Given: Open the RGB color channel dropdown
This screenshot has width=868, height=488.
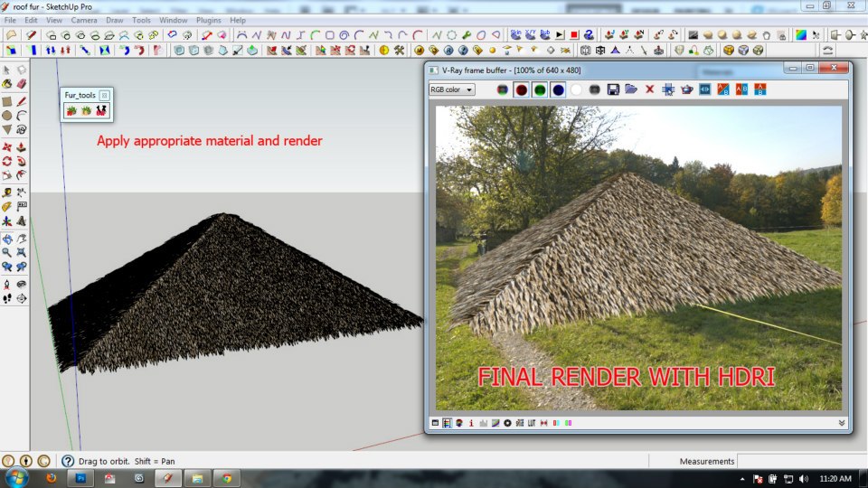Looking at the screenshot, I should [x=452, y=89].
